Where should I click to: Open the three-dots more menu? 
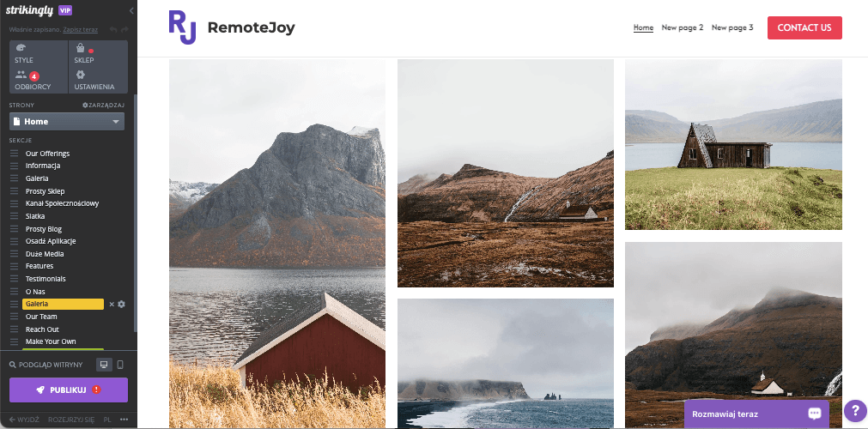click(x=124, y=420)
